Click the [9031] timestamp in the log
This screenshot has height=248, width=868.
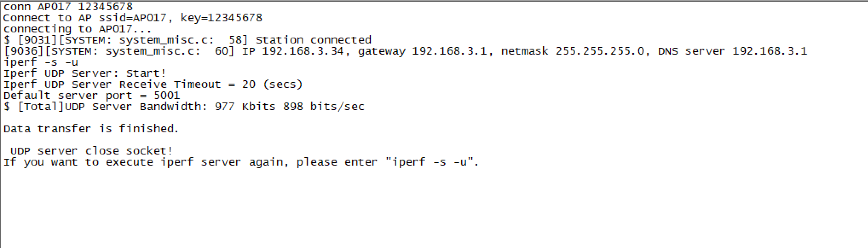point(37,40)
